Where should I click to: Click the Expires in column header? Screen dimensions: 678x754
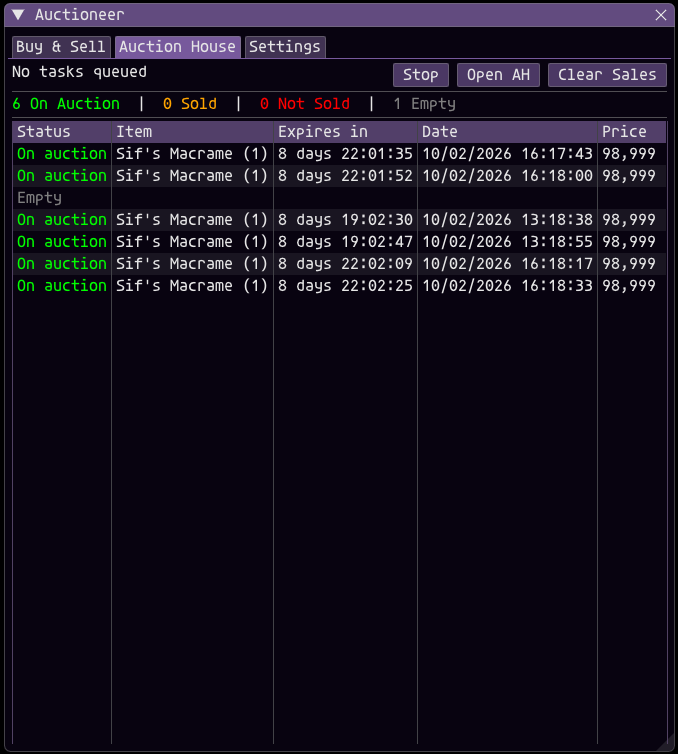click(345, 132)
